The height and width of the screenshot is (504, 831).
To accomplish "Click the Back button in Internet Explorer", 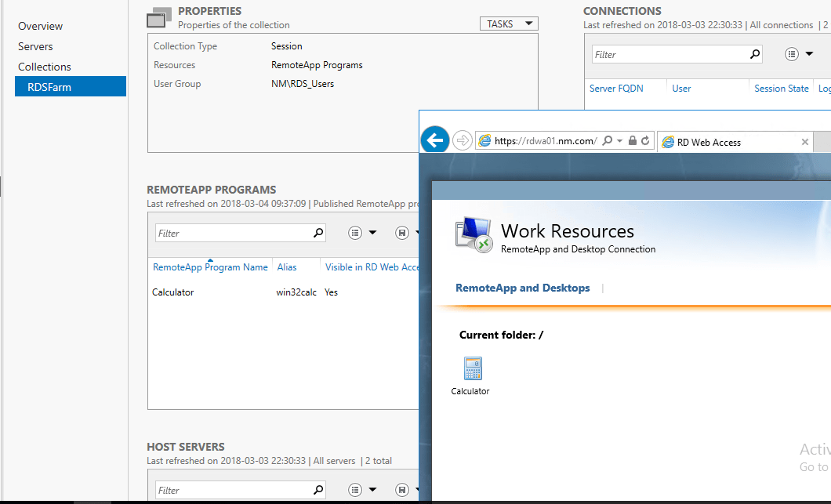I will (x=434, y=140).
